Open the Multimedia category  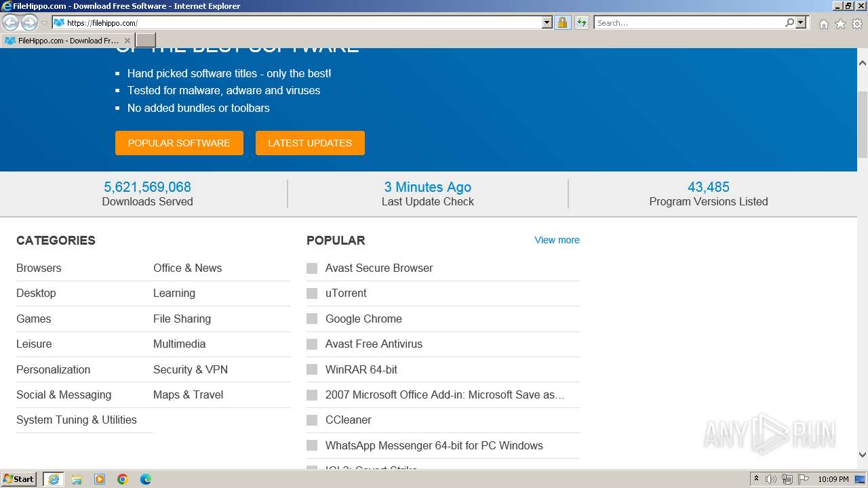pyautogui.click(x=179, y=344)
